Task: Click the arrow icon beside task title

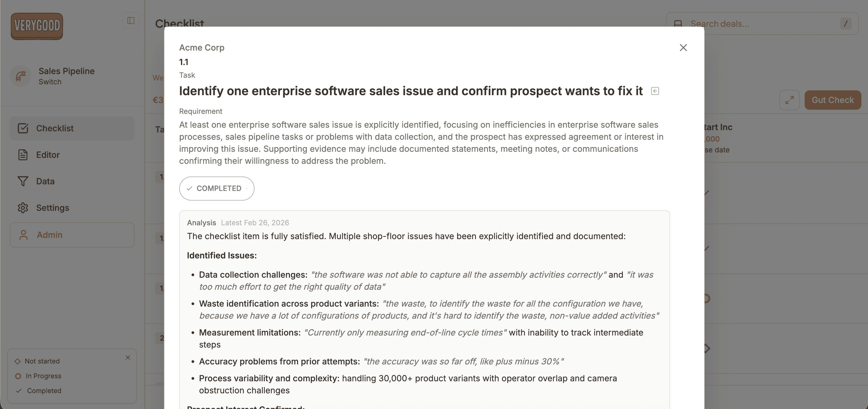Action: pyautogui.click(x=655, y=91)
